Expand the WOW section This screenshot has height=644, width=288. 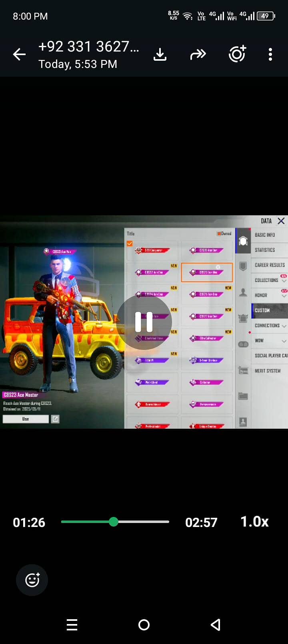pyautogui.click(x=269, y=341)
